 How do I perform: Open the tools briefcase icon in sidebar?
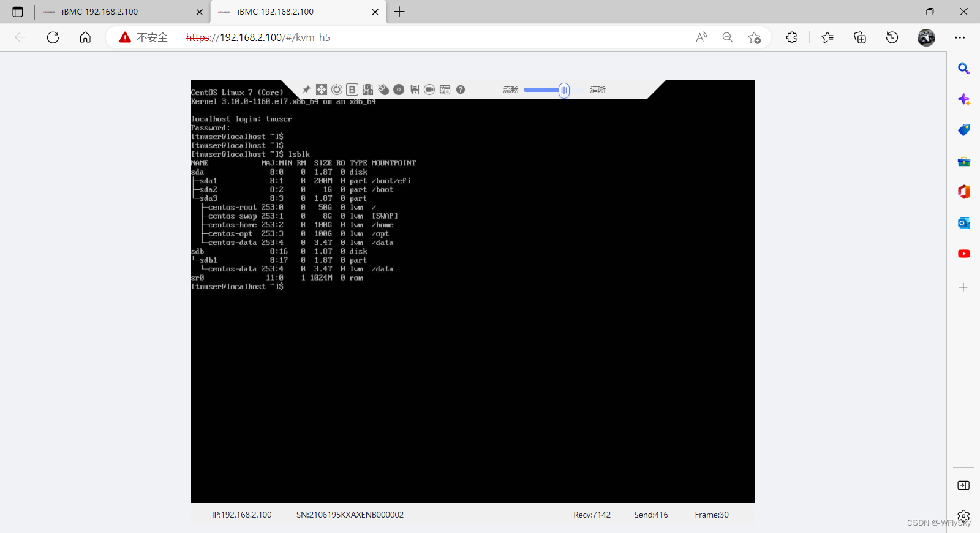[x=963, y=161]
